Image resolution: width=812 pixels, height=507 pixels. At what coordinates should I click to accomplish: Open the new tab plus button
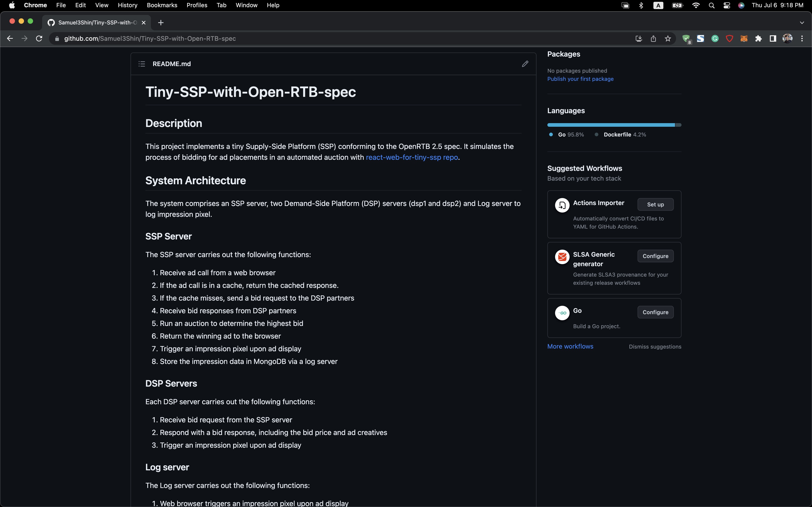pos(161,22)
